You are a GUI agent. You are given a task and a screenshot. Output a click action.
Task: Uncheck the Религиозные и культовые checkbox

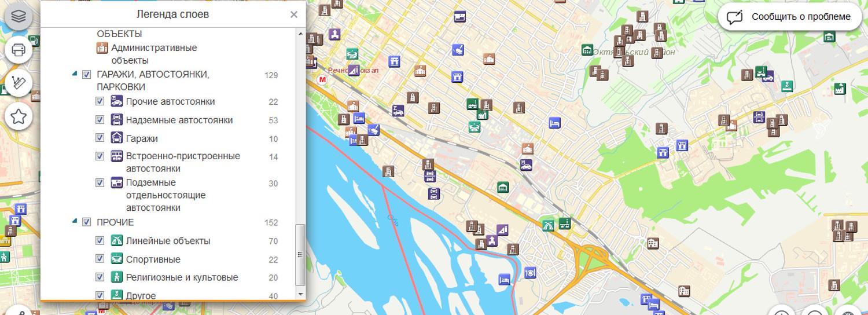point(100,277)
